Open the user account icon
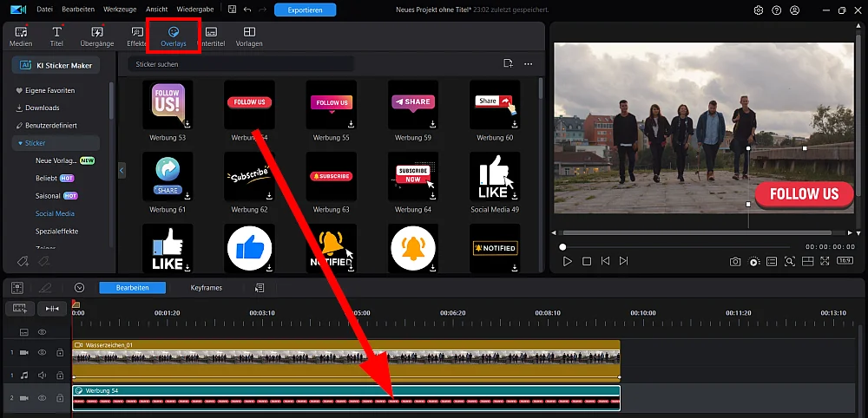This screenshot has width=868, height=418. click(795, 10)
